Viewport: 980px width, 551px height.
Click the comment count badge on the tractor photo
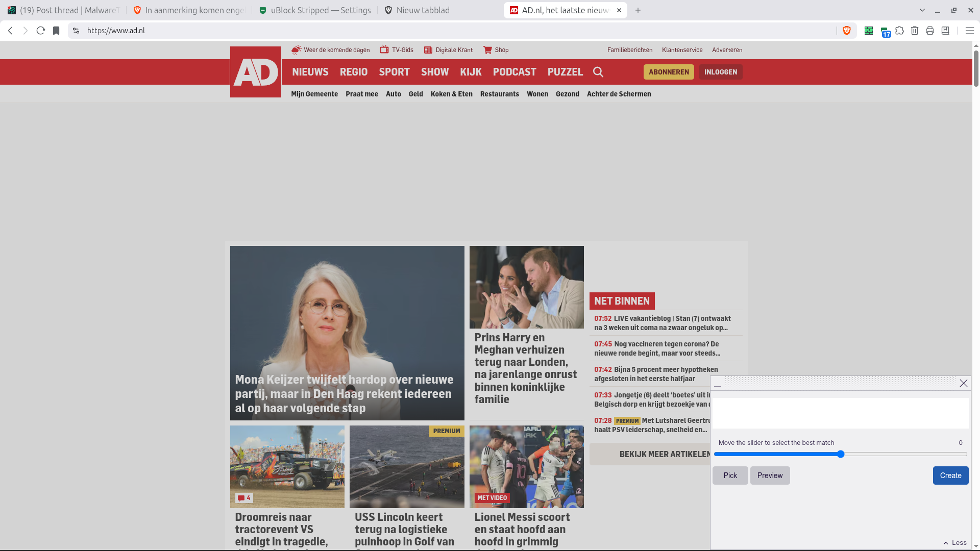coord(244,498)
